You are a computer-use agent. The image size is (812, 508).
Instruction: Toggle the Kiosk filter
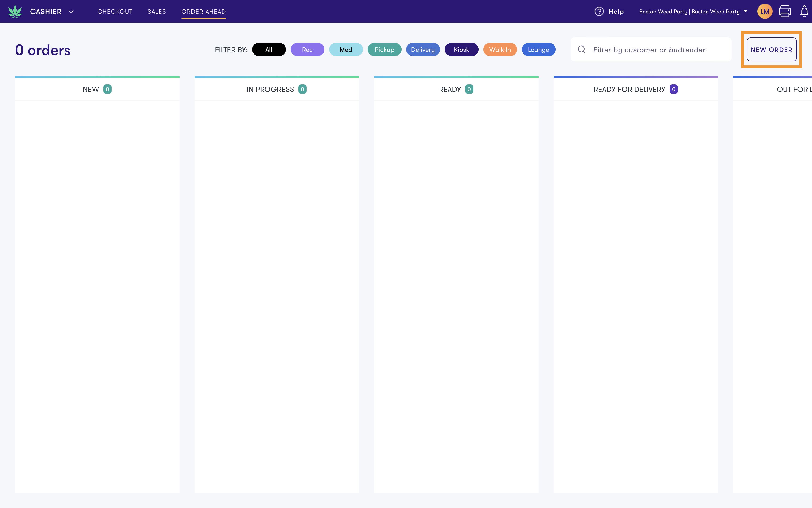click(x=461, y=49)
